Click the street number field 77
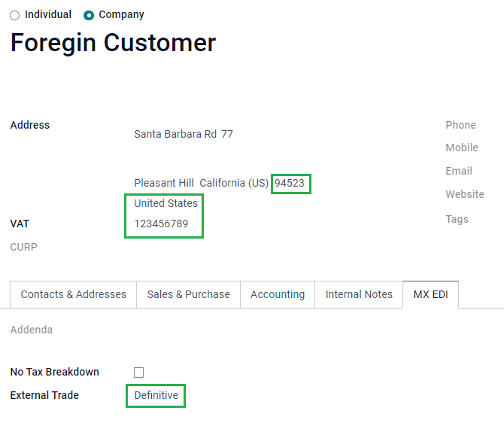This screenshot has height=435, width=504. 227,134
